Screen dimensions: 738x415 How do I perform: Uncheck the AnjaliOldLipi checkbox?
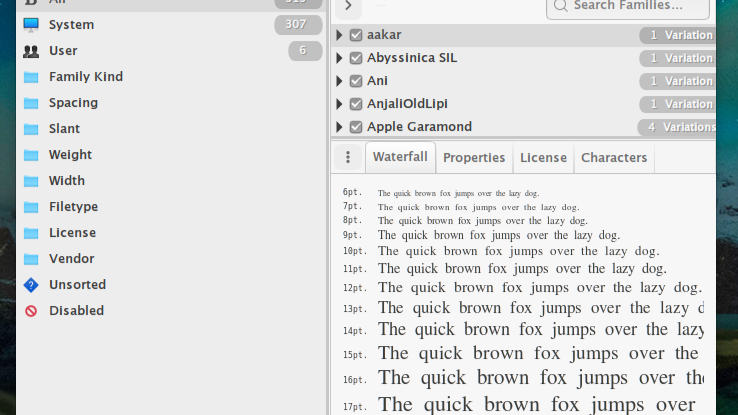click(356, 104)
